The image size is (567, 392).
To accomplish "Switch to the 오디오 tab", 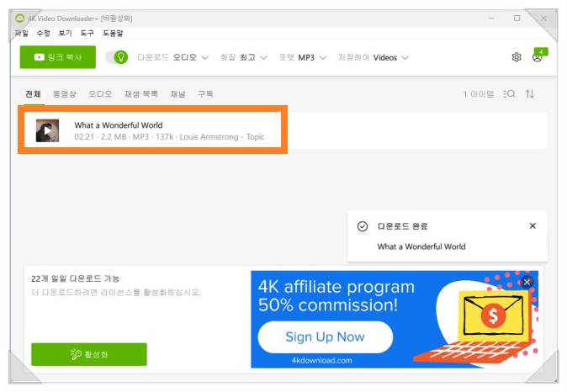I will [x=100, y=94].
